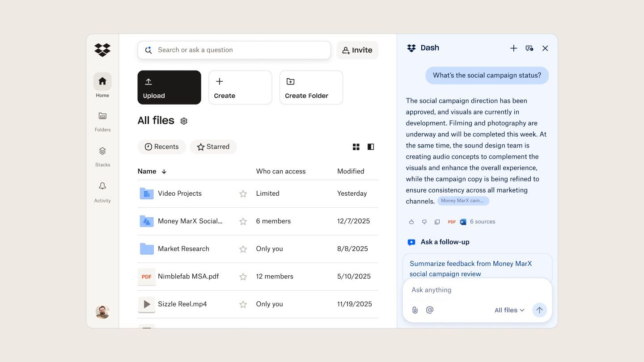
Task: Attach a file with the paperclip icon
Action: click(x=415, y=310)
